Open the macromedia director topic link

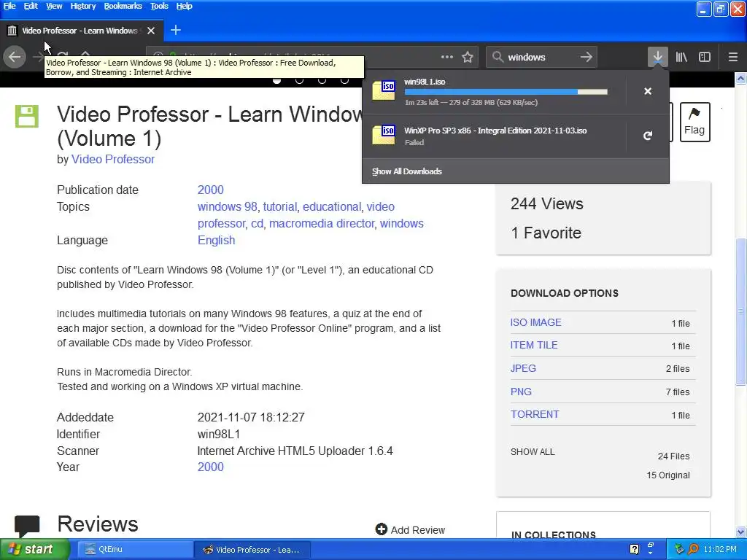322,223
